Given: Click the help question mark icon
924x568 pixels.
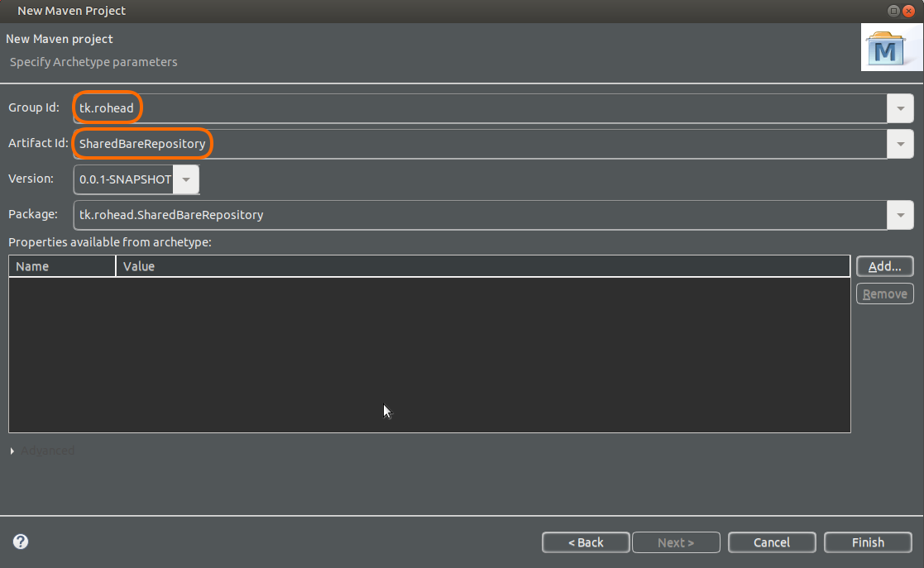Looking at the screenshot, I should [21, 542].
